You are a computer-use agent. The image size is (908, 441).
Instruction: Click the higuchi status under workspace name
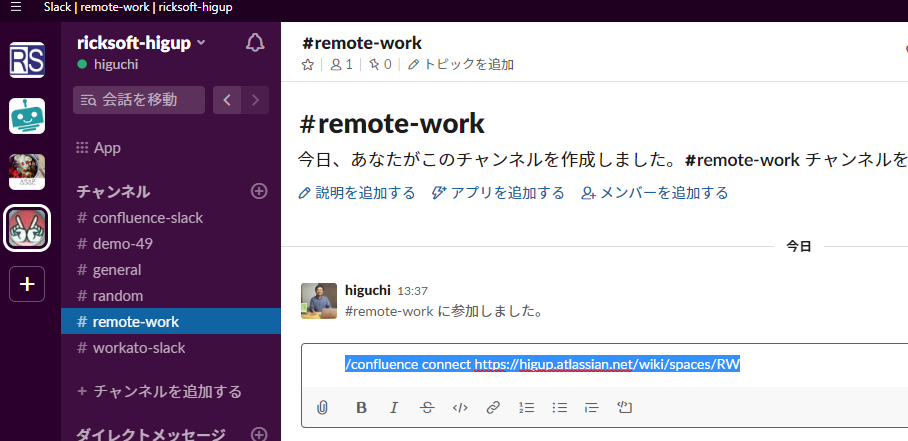pyautogui.click(x=108, y=64)
